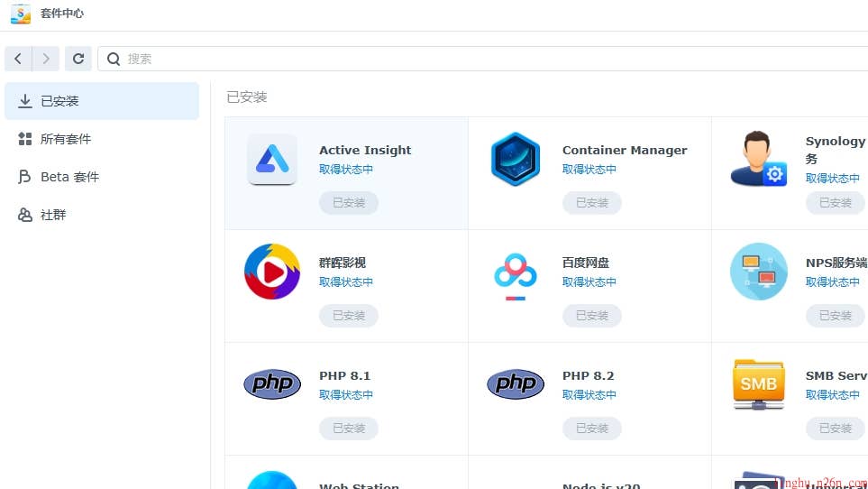Select the SMB Service package icon
The width and height of the screenshot is (868, 489).
(x=758, y=384)
